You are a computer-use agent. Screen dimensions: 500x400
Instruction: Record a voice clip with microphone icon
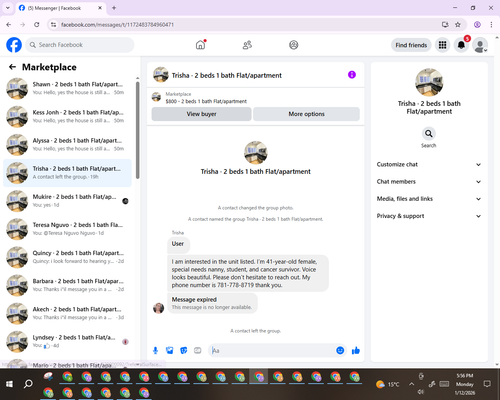click(x=155, y=350)
